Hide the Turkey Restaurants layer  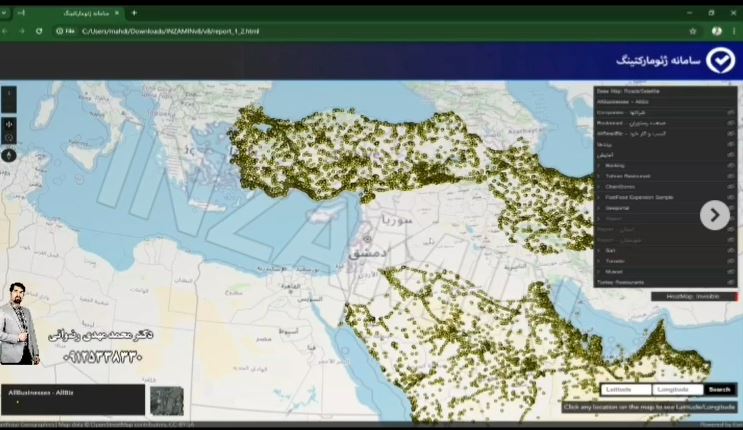[x=731, y=282]
